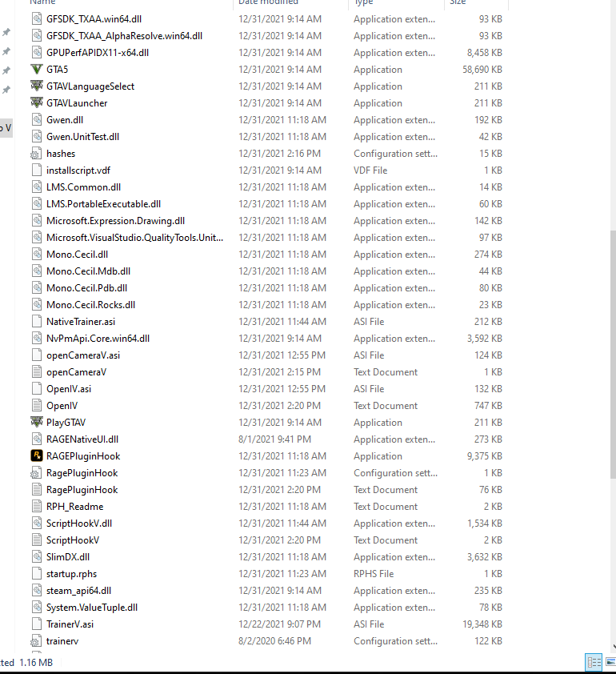Select the ScriptHookV text document name
The image size is (616, 674).
pos(73,540)
